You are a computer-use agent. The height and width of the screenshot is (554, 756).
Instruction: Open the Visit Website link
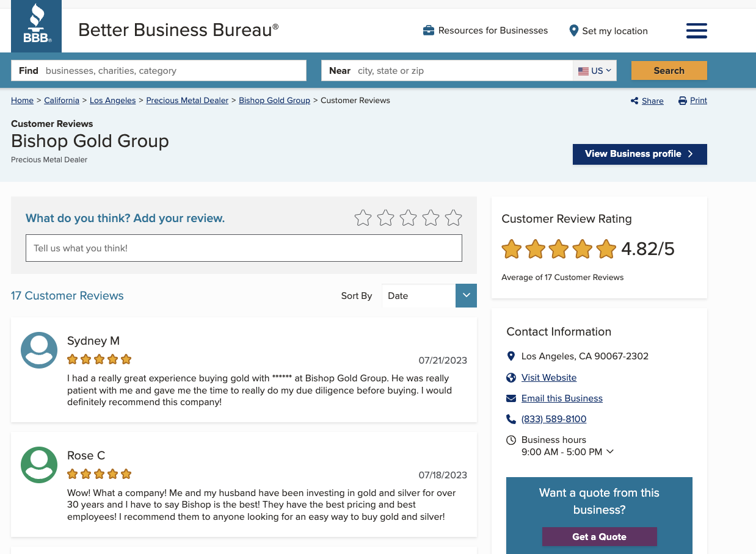tap(549, 378)
